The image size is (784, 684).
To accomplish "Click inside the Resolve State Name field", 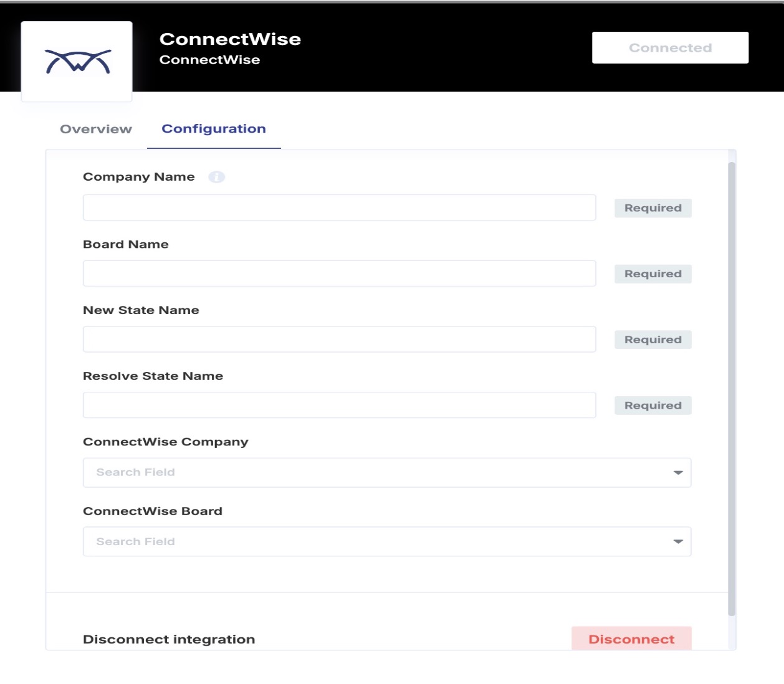I will coord(340,404).
